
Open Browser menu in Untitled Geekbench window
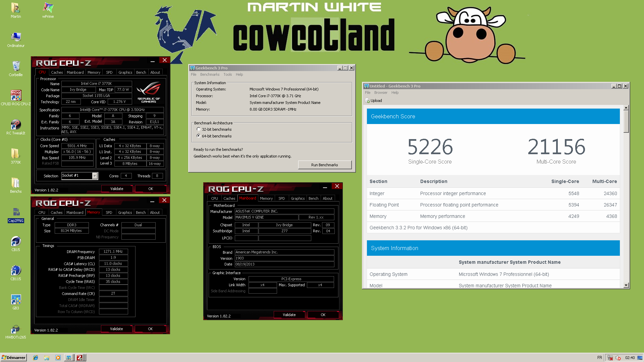tap(381, 93)
